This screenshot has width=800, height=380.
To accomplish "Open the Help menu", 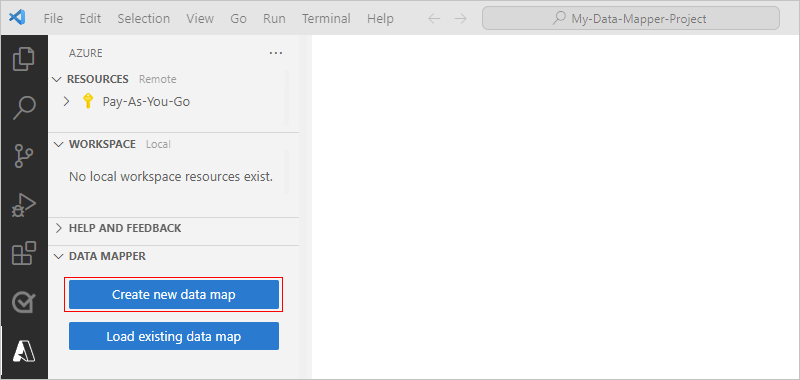I will [380, 19].
